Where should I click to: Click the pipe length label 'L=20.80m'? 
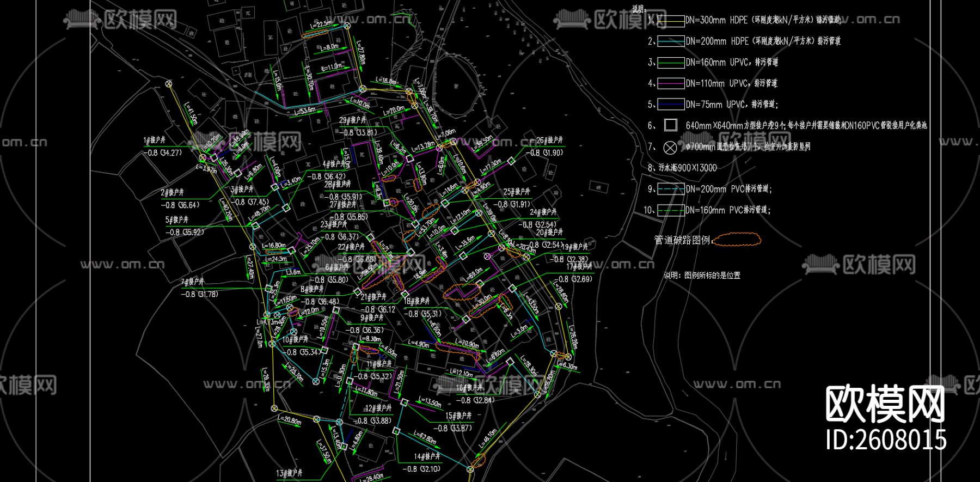click(290, 420)
